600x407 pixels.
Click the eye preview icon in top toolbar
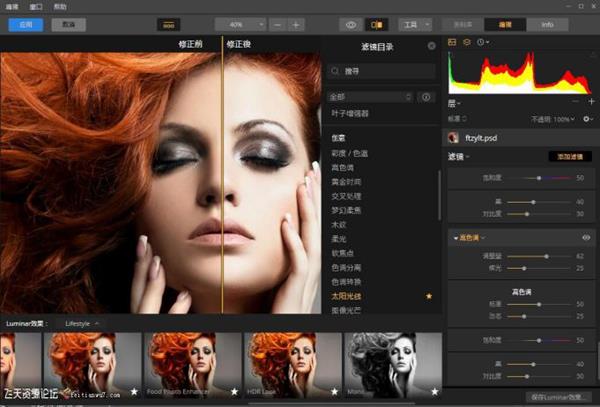(x=351, y=24)
